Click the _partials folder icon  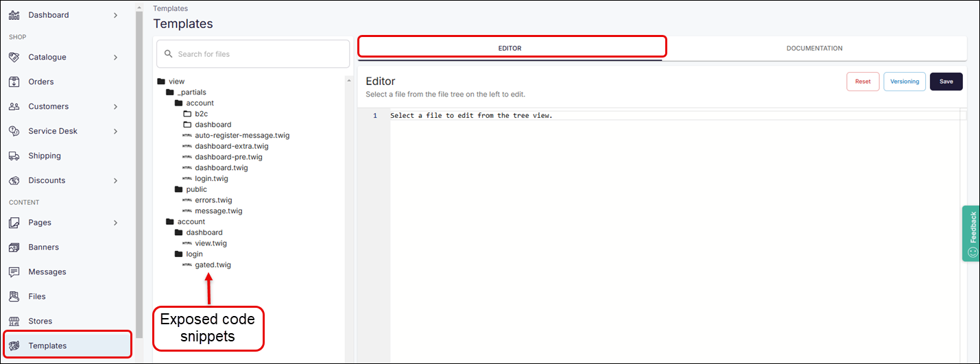tap(170, 93)
